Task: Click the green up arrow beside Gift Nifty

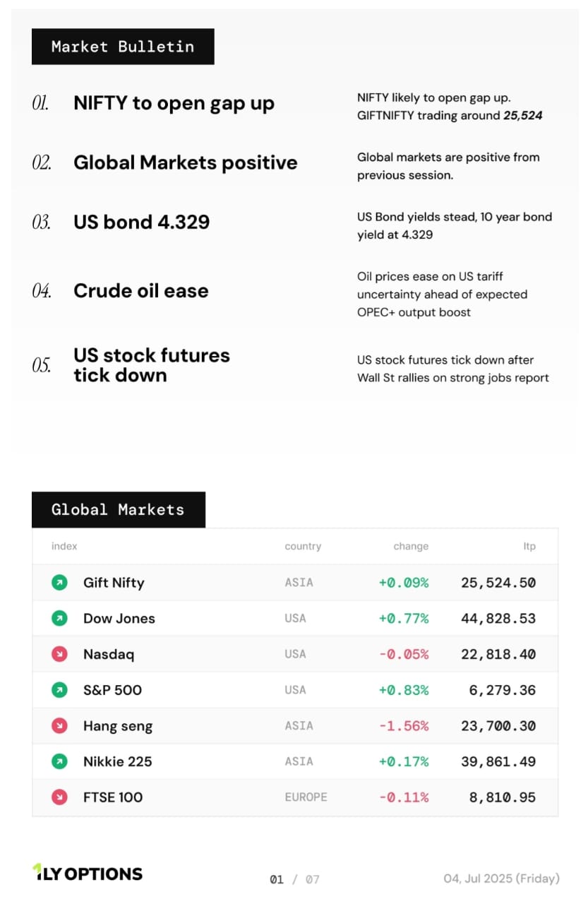Action: [x=59, y=583]
